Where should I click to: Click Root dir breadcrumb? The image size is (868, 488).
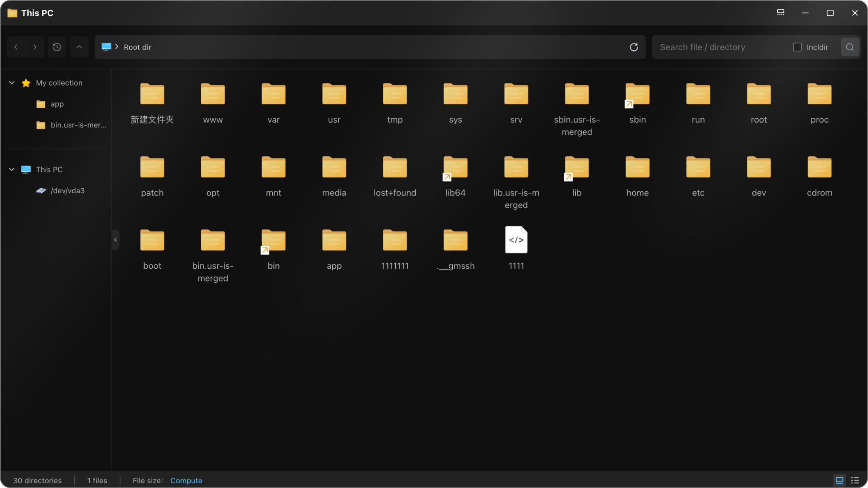coord(137,47)
